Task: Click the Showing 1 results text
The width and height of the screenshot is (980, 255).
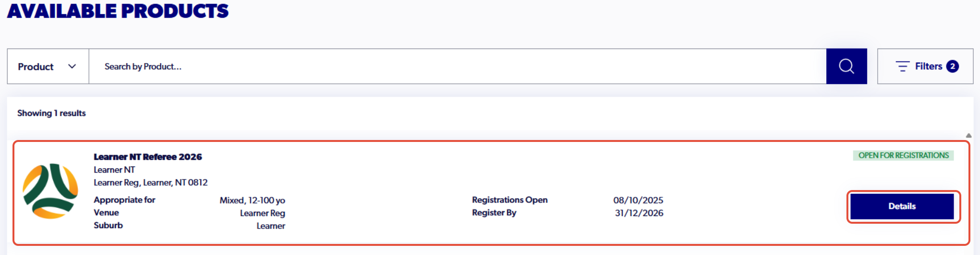Action: (x=51, y=113)
